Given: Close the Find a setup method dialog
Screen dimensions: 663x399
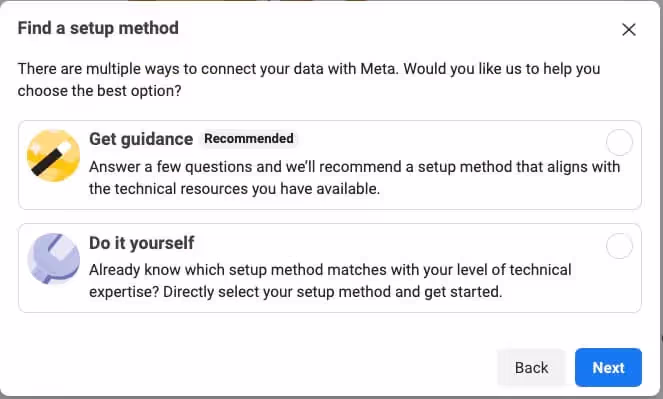Looking at the screenshot, I should pos(629,30).
